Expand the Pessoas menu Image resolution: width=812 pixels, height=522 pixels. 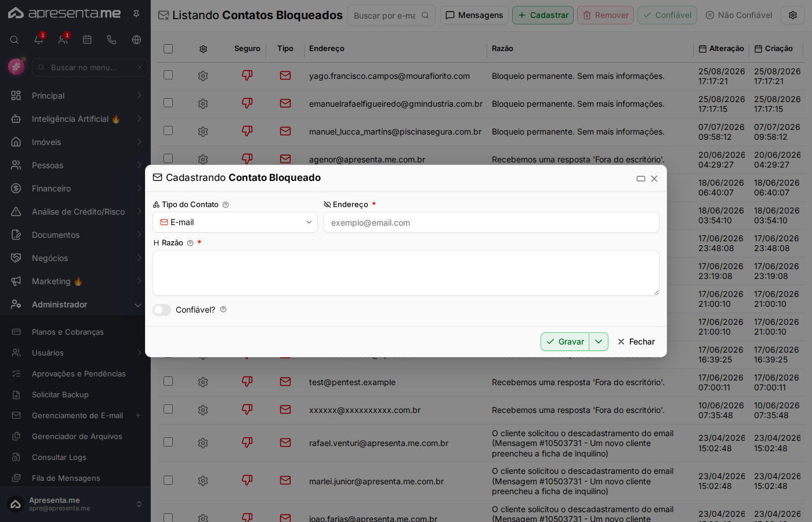pos(75,165)
